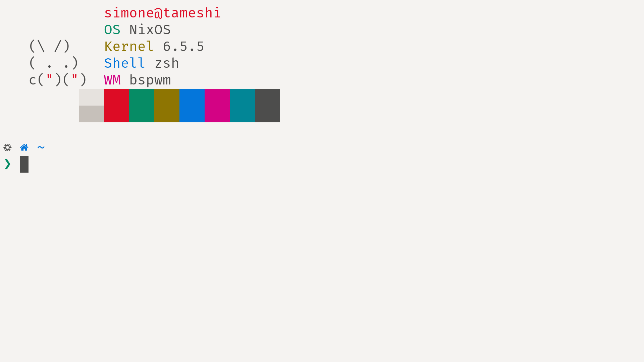This screenshot has width=644, height=362.
Task: Click the settings gear icon
Action: 7,147
